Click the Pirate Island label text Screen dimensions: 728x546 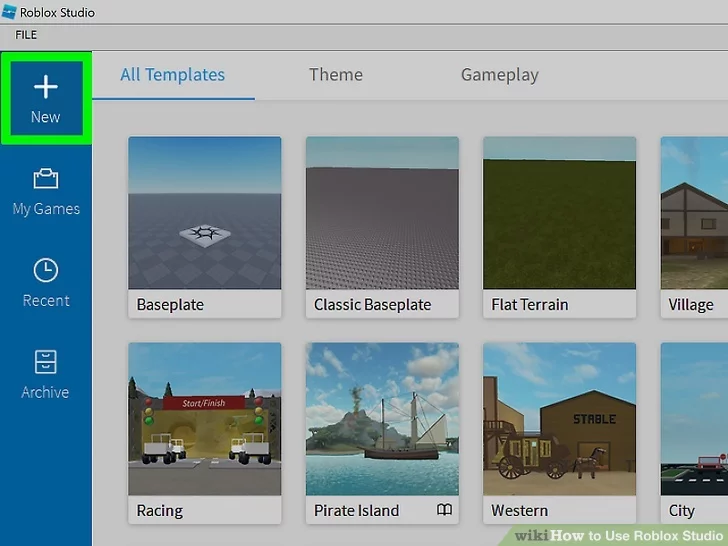[x=356, y=510]
